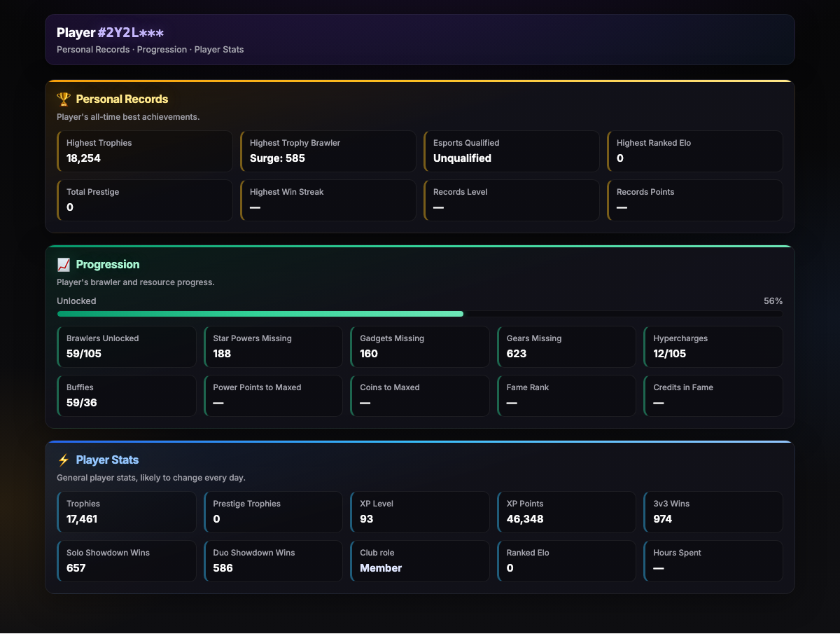The height and width of the screenshot is (634, 840).
Task: Select the Highest Trophy Brawler Surge card
Action: coord(328,151)
